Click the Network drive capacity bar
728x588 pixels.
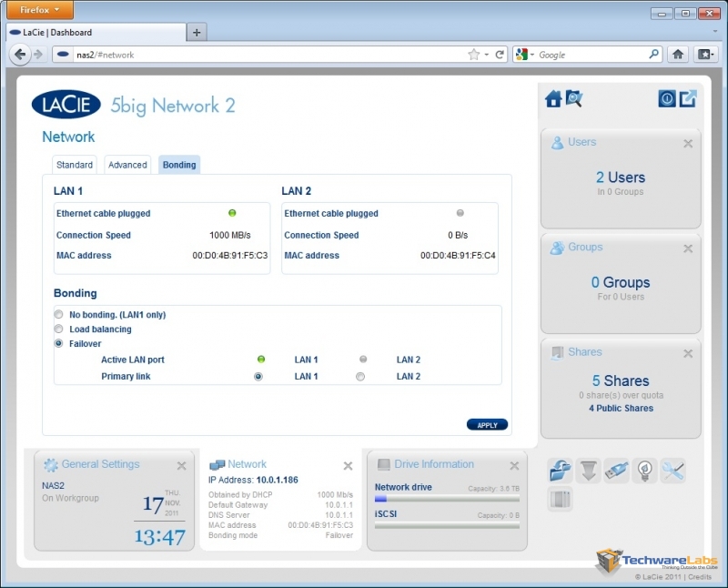point(447,499)
